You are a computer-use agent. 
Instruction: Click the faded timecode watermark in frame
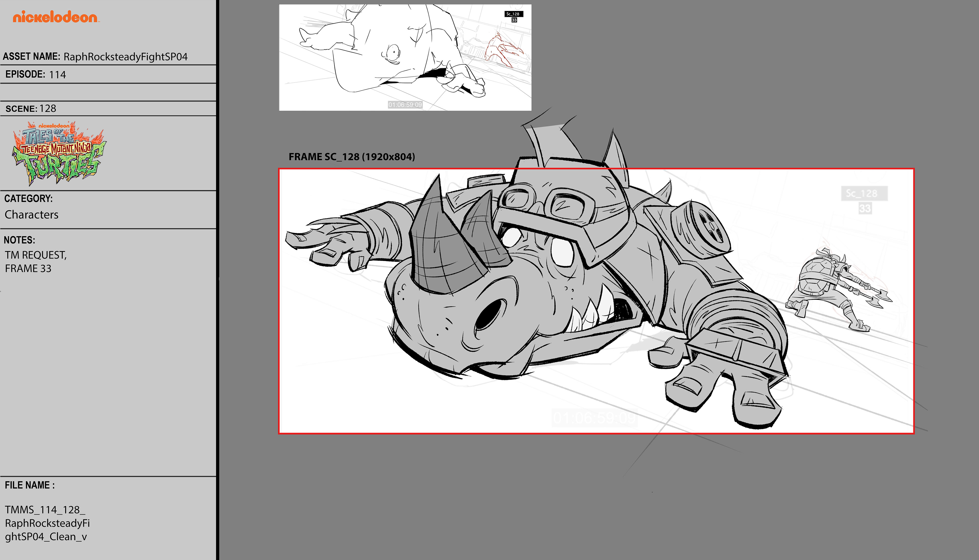pyautogui.click(x=594, y=418)
